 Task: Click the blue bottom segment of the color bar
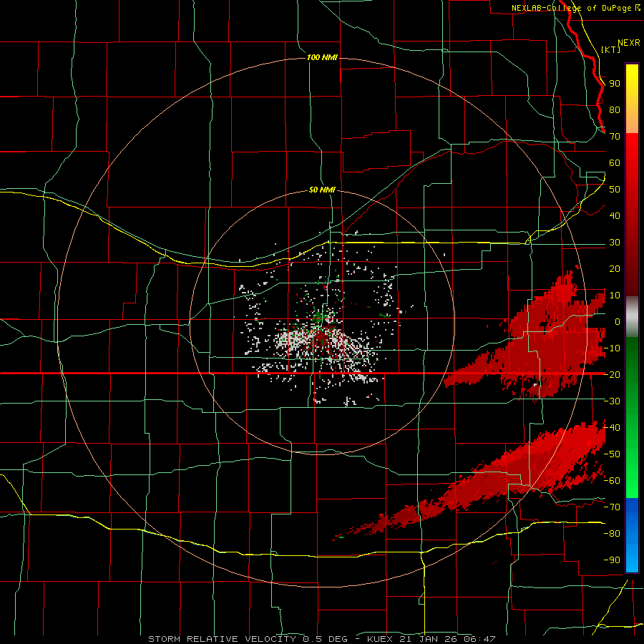coord(632,535)
